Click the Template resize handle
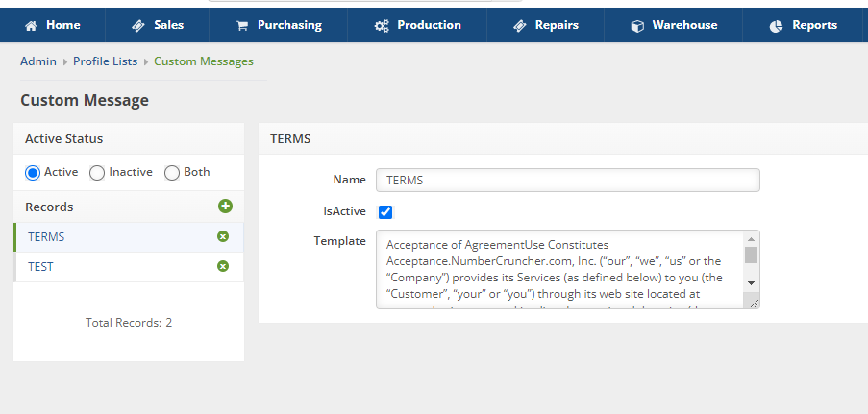Screen dimensions: 868x414 tap(754, 303)
